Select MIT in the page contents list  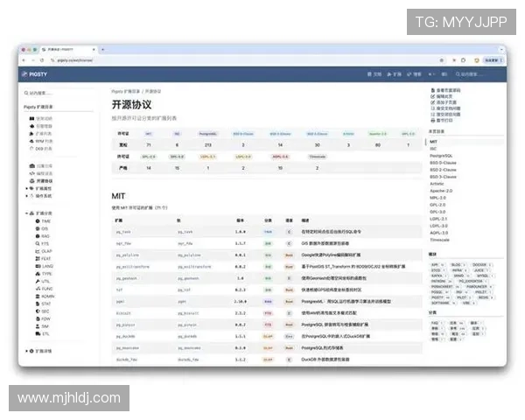coord(433,142)
